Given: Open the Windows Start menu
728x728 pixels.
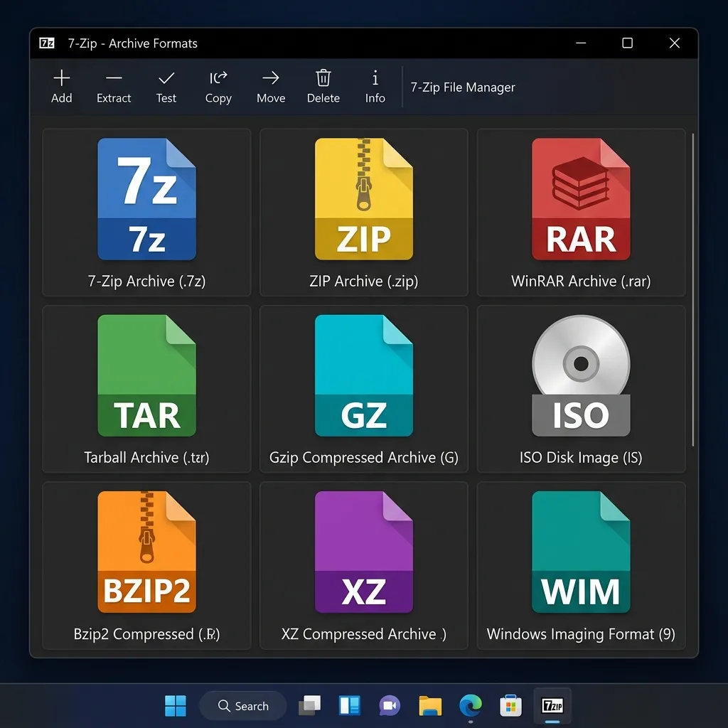Looking at the screenshot, I should point(176,706).
